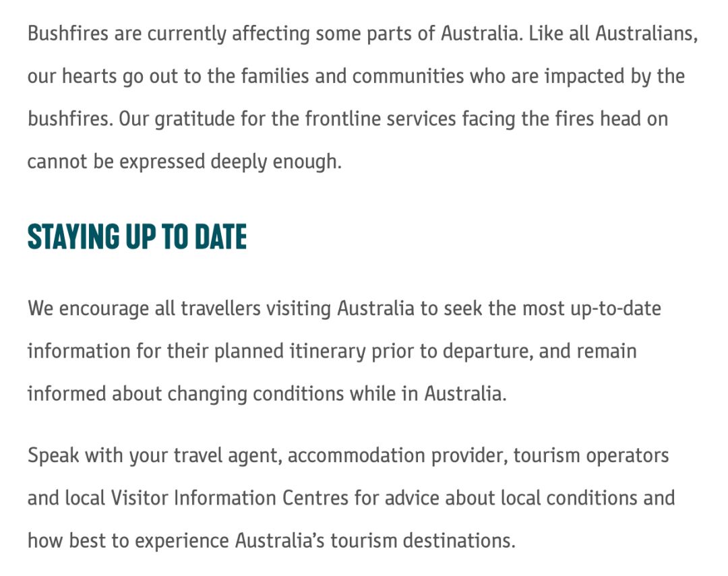Click the word Bushfires starting first paragraph
This screenshot has width=728, height=576.
click(x=68, y=34)
